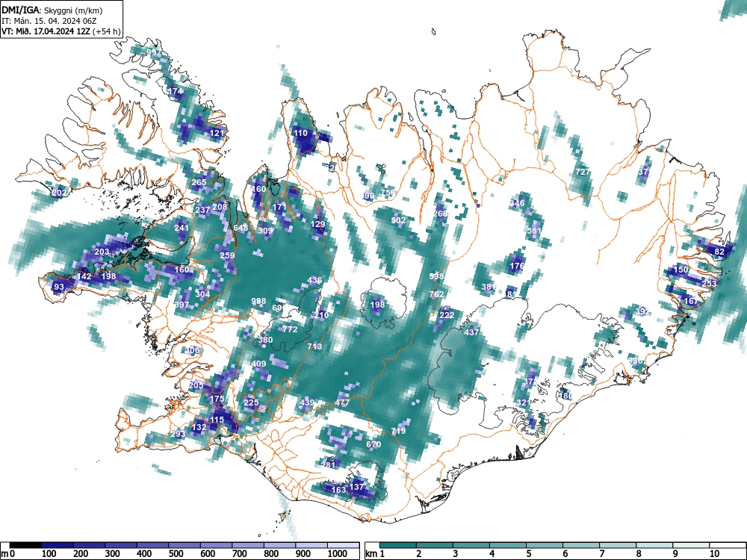Image resolution: width=747 pixels, height=560 pixels.
Task: Click the map value 265
Action: click(199, 182)
